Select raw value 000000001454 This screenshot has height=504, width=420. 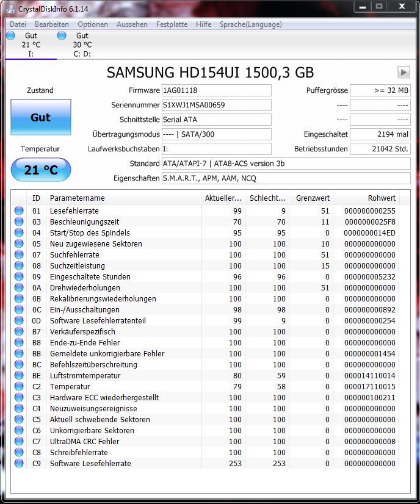click(370, 353)
